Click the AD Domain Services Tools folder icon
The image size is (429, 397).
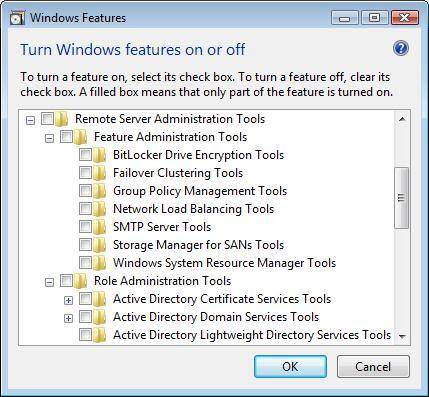click(100, 317)
